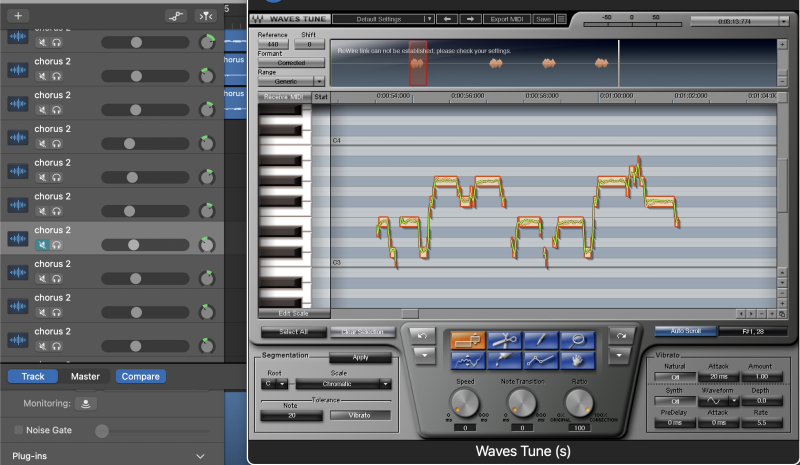Select the scissors Slice tool
800x465 pixels.
[504, 340]
